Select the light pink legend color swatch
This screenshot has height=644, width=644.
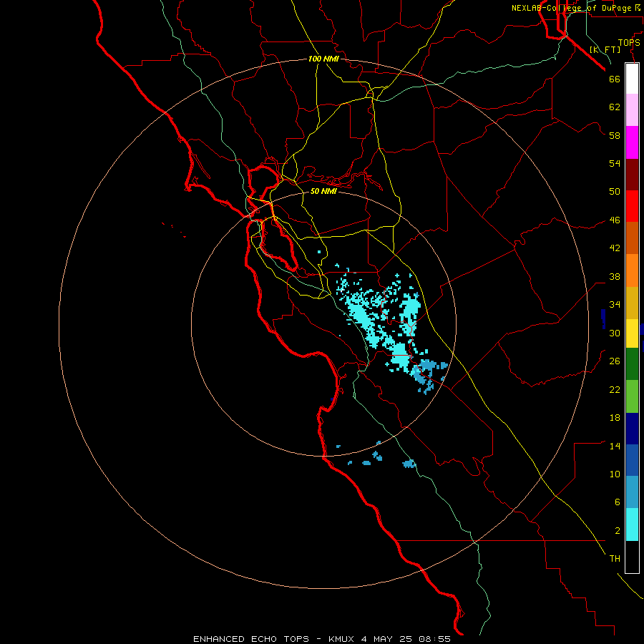click(632, 109)
